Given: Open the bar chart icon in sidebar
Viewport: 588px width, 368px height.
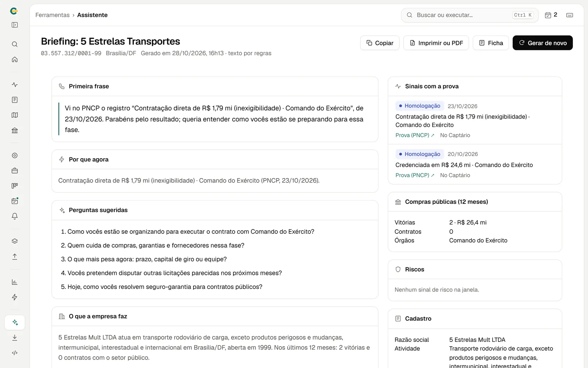Looking at the screenshot, I should click(15, 282).
